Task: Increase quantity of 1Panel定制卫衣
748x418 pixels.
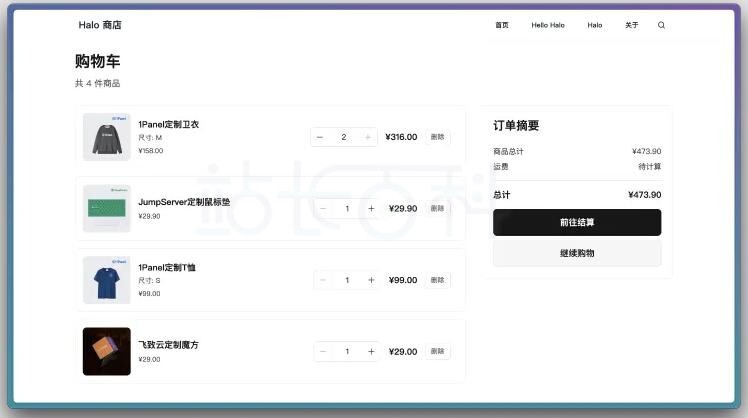Action: 368,137
